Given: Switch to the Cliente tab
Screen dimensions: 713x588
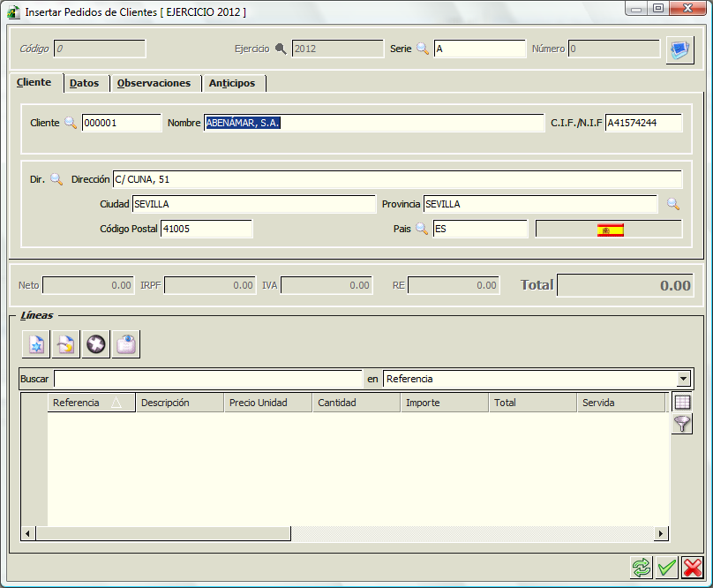Looking at the screenshot, I should click(x=34, y=82).
